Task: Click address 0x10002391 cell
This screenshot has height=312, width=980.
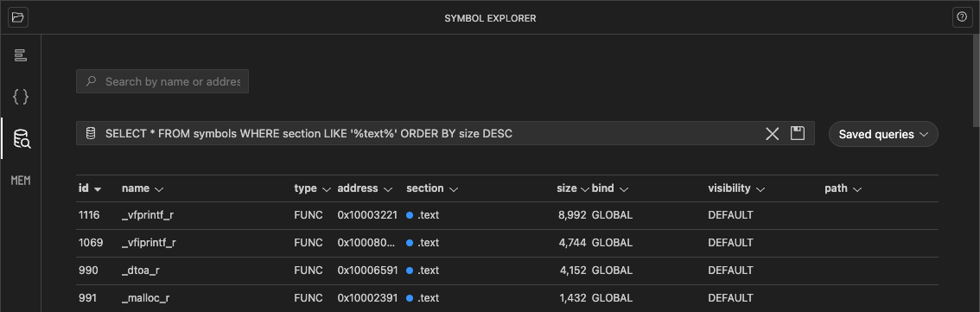Action: [367, 297]
